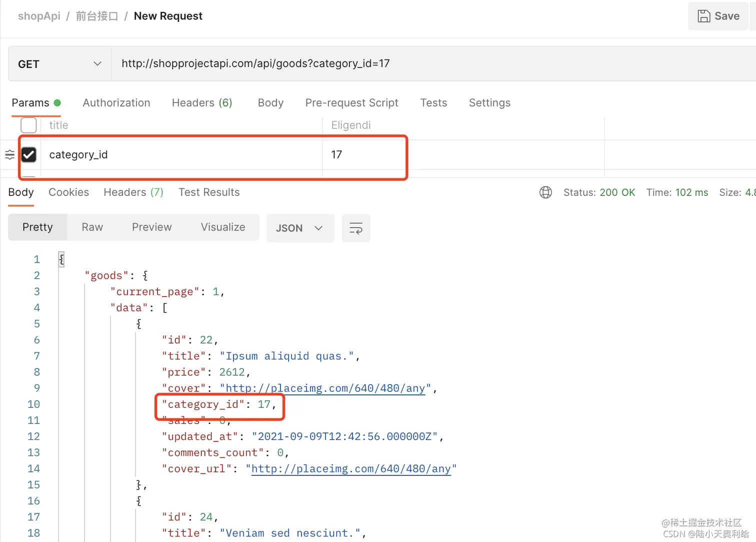The height and width of the screenshot is (542, 756).
Task: Select the response Body tab
Action: pyautogui.click(x=21, y=192)
